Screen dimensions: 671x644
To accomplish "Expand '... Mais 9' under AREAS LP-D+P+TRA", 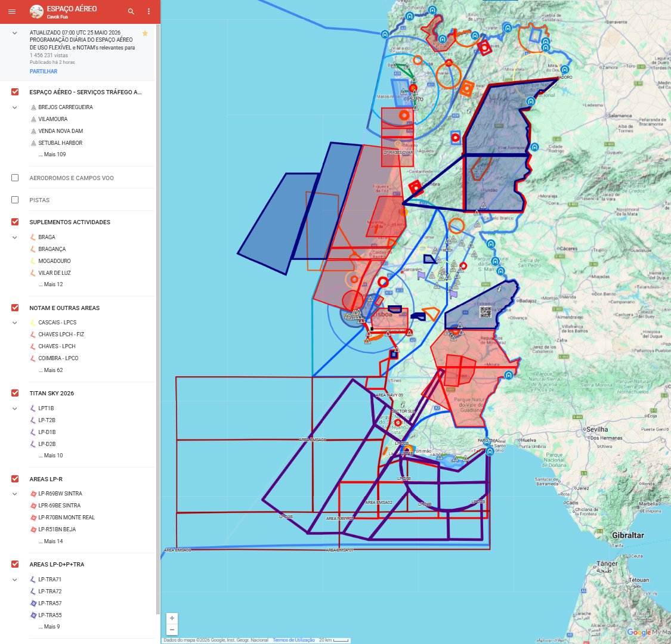I will (x=50, y=627).
